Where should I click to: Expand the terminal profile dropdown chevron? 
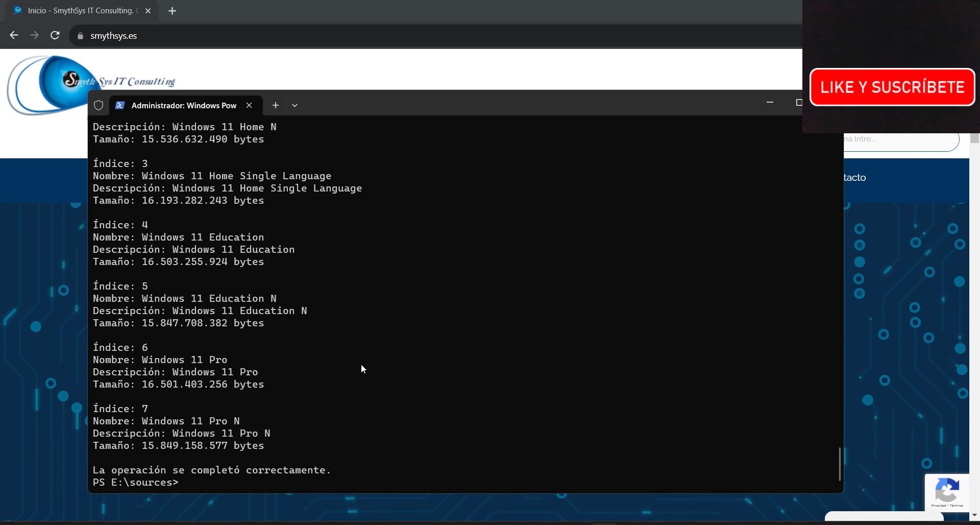[x=295, y=105]
